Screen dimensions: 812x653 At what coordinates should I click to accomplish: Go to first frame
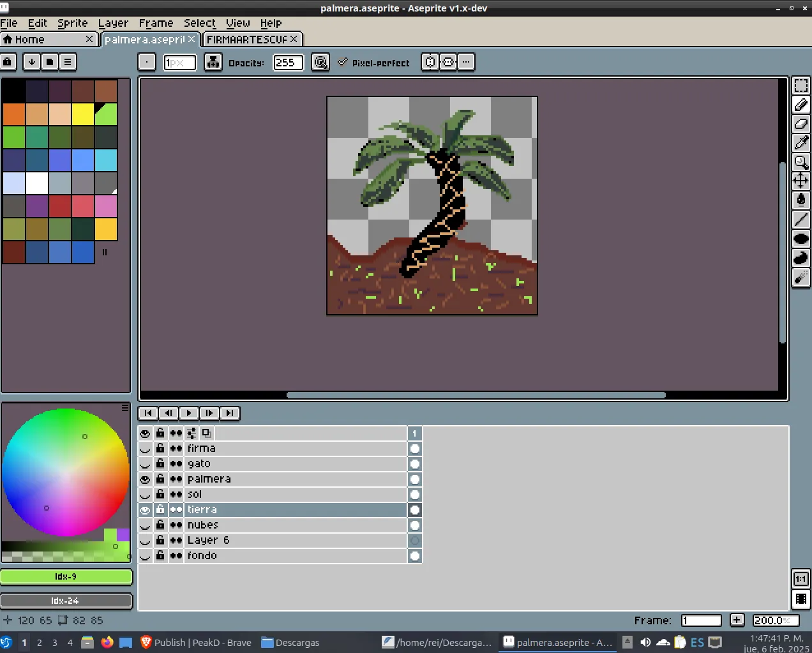point(148,413)
